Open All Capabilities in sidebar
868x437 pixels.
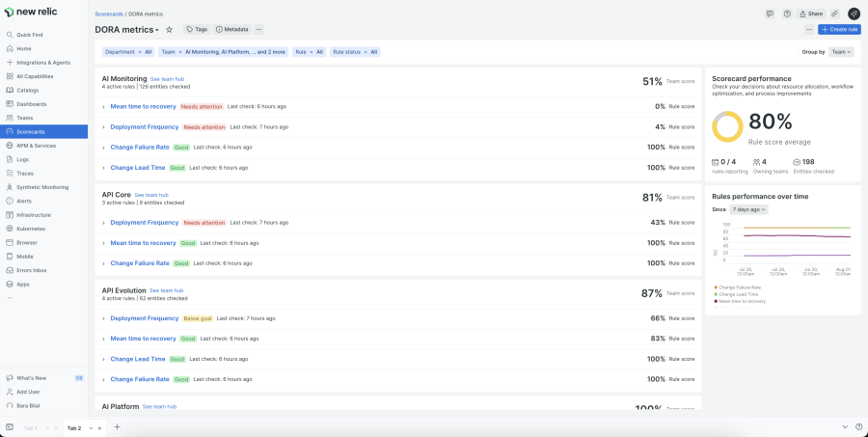pyautogui.click(x=43, y=76)
